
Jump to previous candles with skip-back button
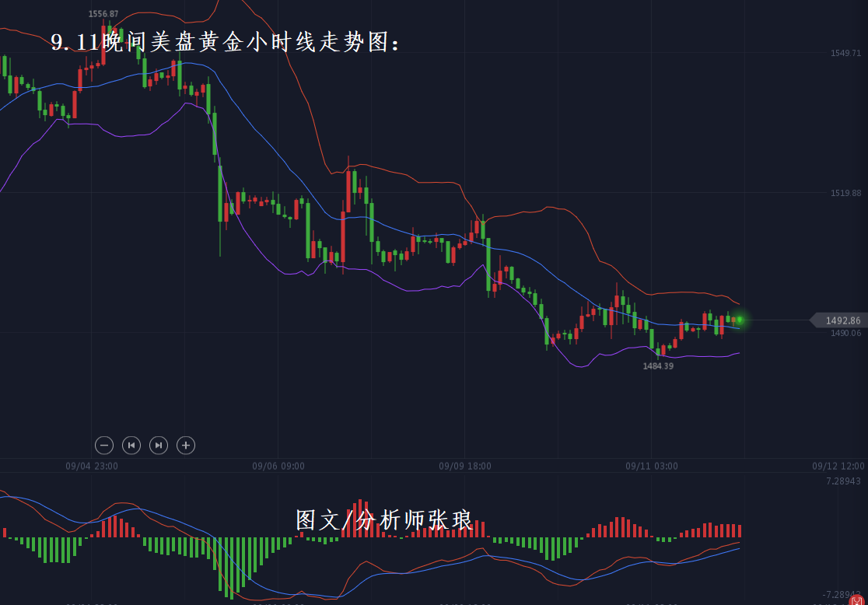[131, 445]
